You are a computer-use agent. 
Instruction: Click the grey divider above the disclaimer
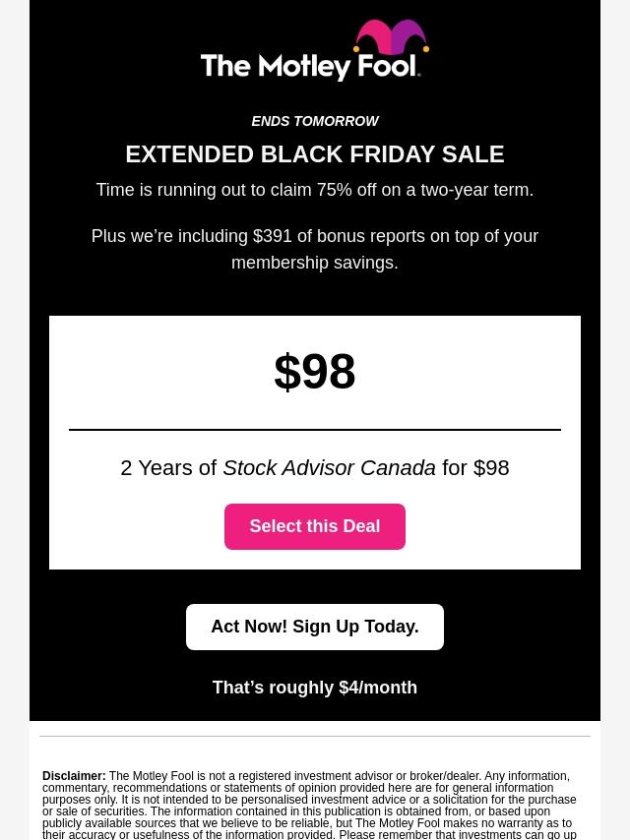[315, 736]
